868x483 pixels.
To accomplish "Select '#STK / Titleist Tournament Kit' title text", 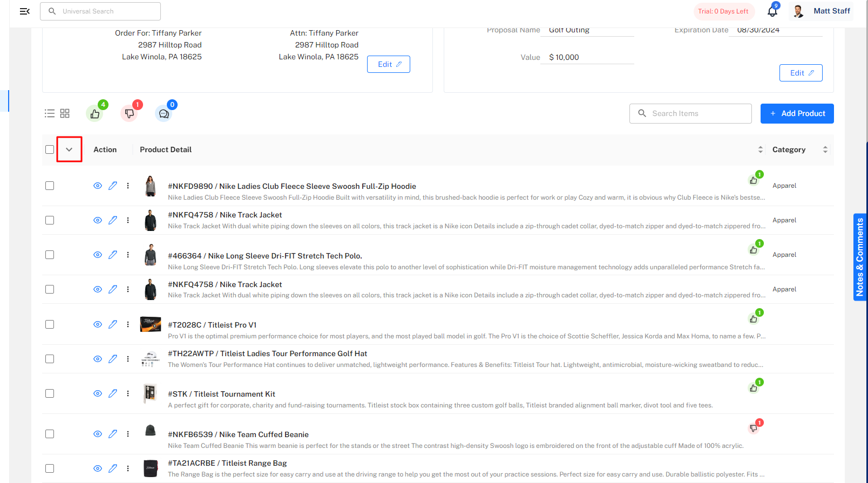I will coord(221,394).
